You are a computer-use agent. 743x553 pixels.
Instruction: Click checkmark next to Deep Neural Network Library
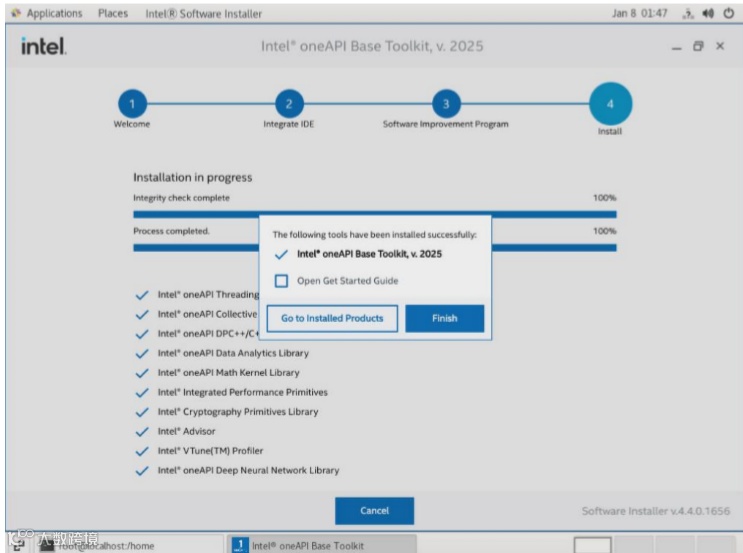(x=142, y=471)
